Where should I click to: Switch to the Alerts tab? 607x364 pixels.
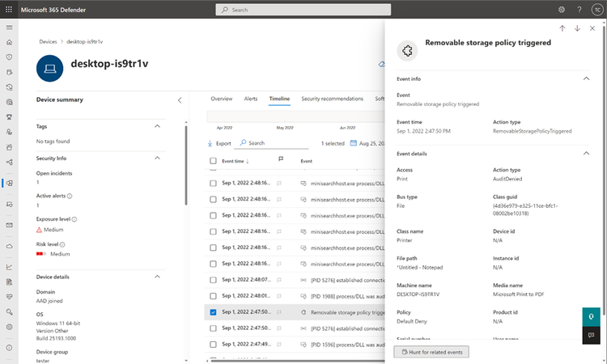tap(250, 99)
